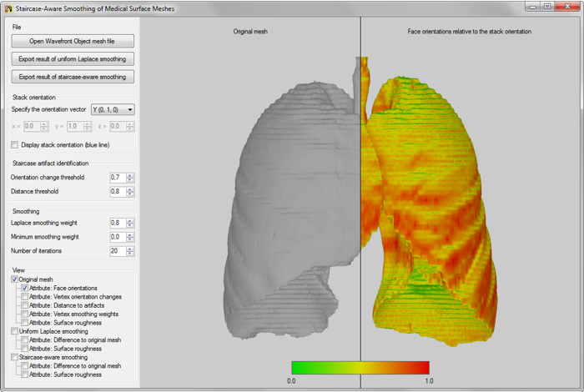Click the Orientation change threshold value field

point(118,178)
